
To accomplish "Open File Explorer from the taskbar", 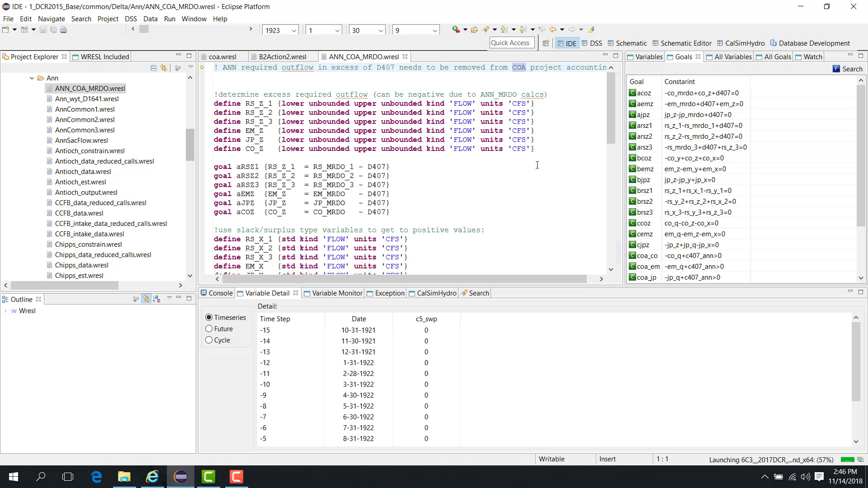I will point(124,477).
